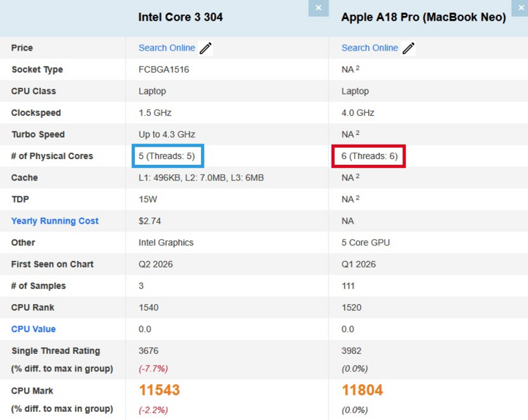
Task: Click pencil edit icon for Apple price
Action: (x=408, y=48)
